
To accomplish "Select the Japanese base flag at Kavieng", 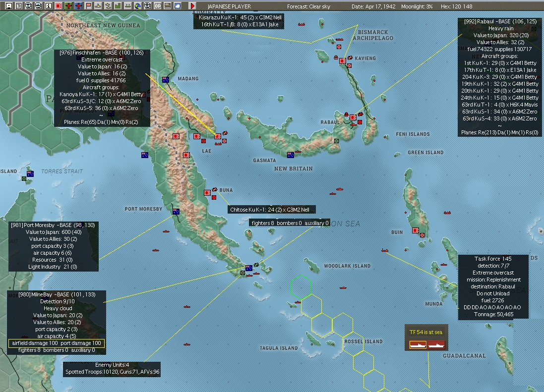I will [x=343, y=61].
